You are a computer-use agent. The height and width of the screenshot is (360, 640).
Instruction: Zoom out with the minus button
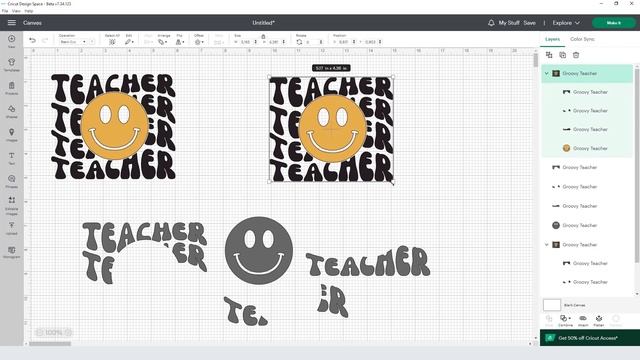40,333
